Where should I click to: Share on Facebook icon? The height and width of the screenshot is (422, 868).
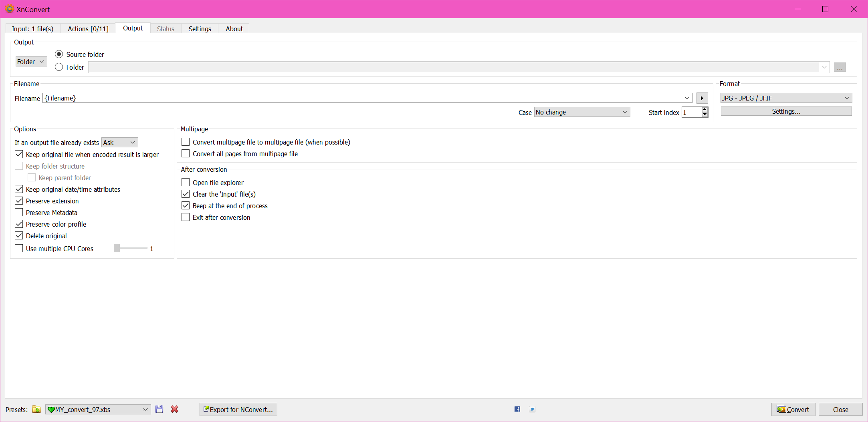tap(517, 409)
